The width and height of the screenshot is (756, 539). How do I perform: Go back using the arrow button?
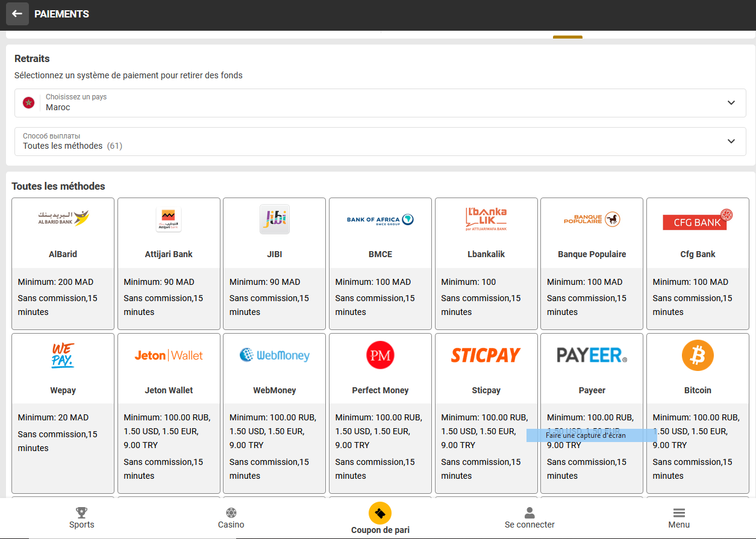[x=17, y=14]
